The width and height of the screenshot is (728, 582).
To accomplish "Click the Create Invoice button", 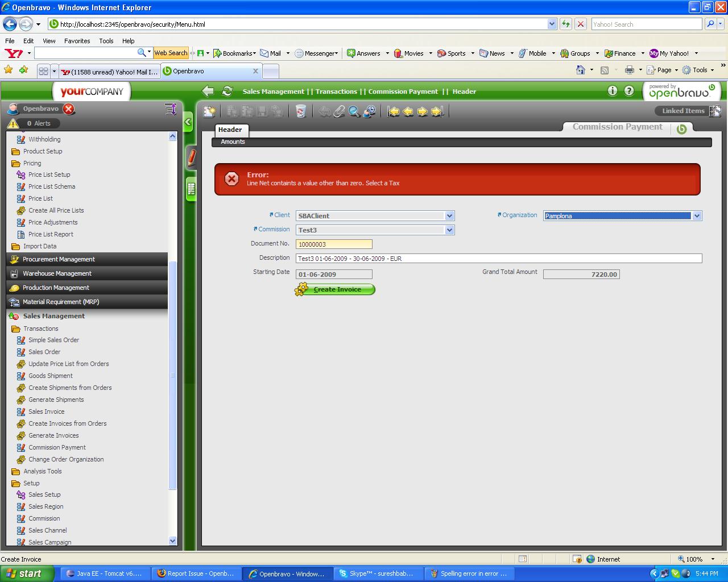I will click(x=336, y=289).
